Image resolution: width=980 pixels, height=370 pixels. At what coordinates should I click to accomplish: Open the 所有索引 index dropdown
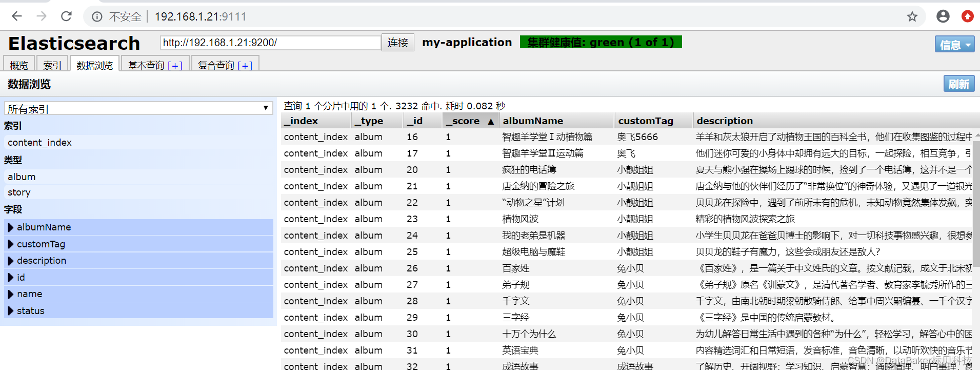138,108
